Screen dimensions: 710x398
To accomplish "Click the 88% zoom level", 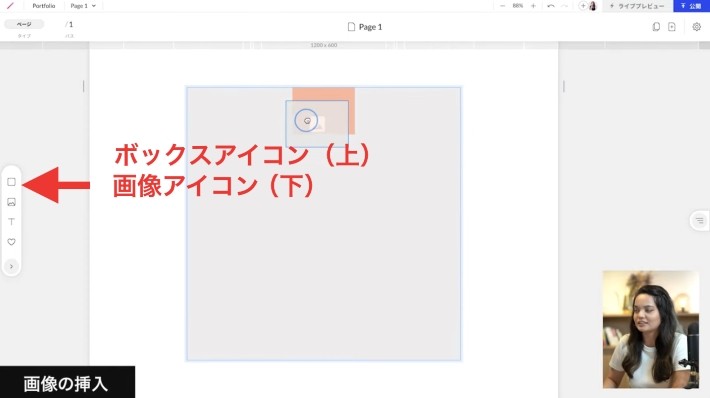I will click(518, 6).
